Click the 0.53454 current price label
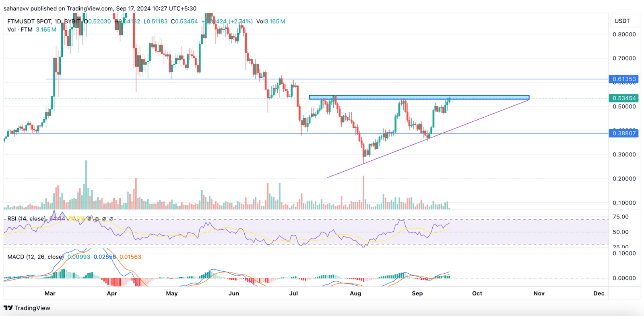The image size is (644, 316). click(x=624, y=98)
